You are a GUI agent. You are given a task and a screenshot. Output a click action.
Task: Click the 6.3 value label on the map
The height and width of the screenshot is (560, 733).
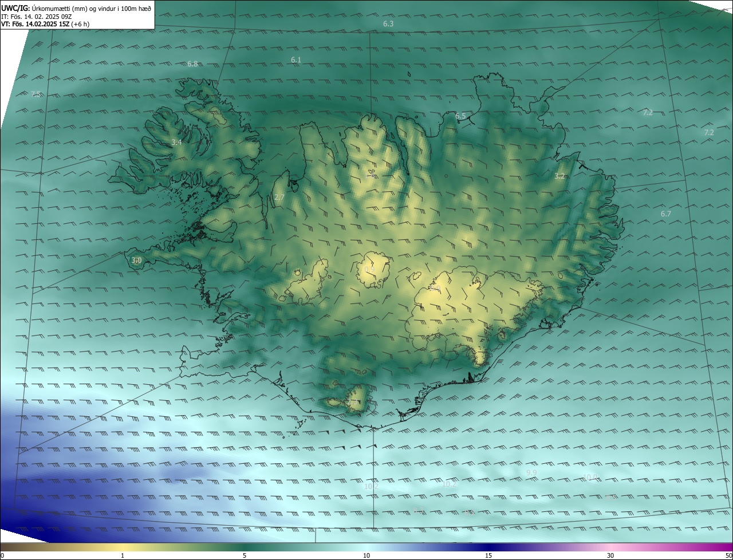tap(388, 23)
